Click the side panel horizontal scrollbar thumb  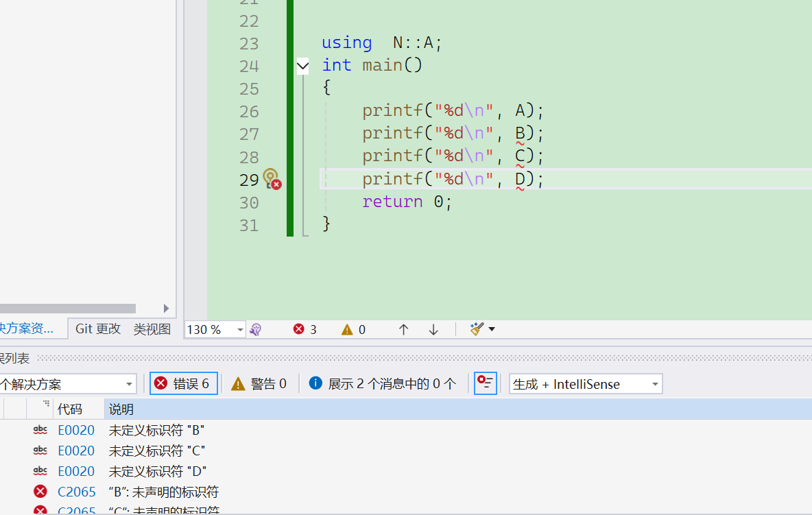[x=68, y=309]
